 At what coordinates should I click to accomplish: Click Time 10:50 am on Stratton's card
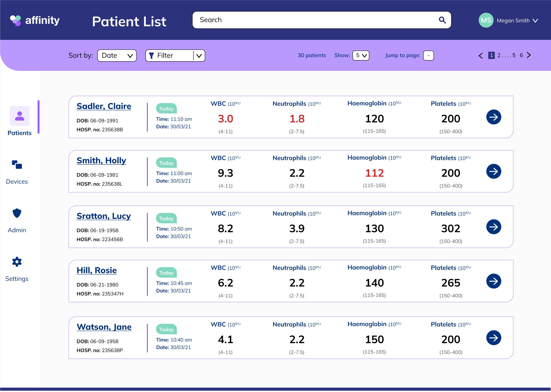click(x=174, y=229)
